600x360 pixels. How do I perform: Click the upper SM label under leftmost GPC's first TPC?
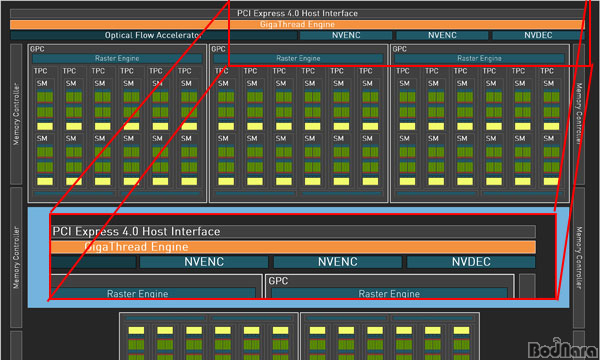[x=42, y=83]
